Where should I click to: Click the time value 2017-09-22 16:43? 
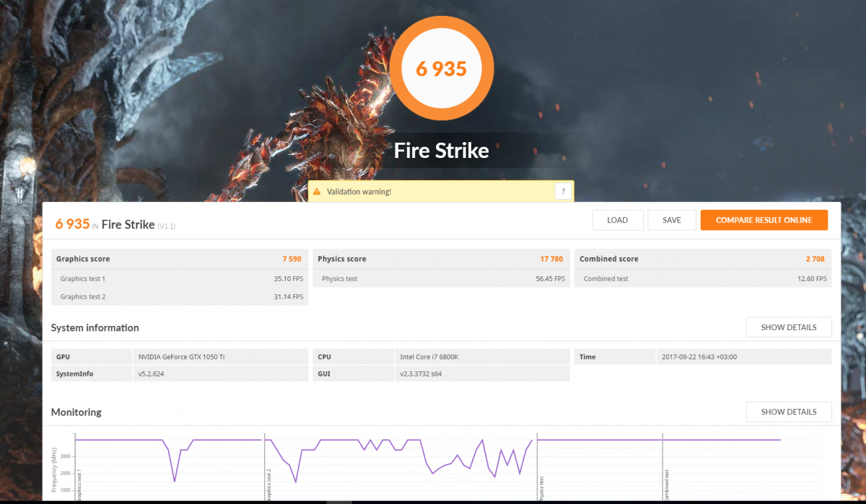tap(699, 357)
